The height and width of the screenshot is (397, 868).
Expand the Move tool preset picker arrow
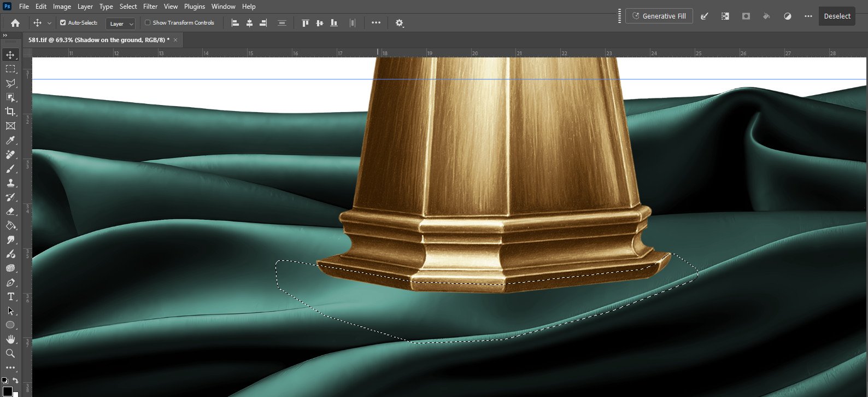pos(49,23)
